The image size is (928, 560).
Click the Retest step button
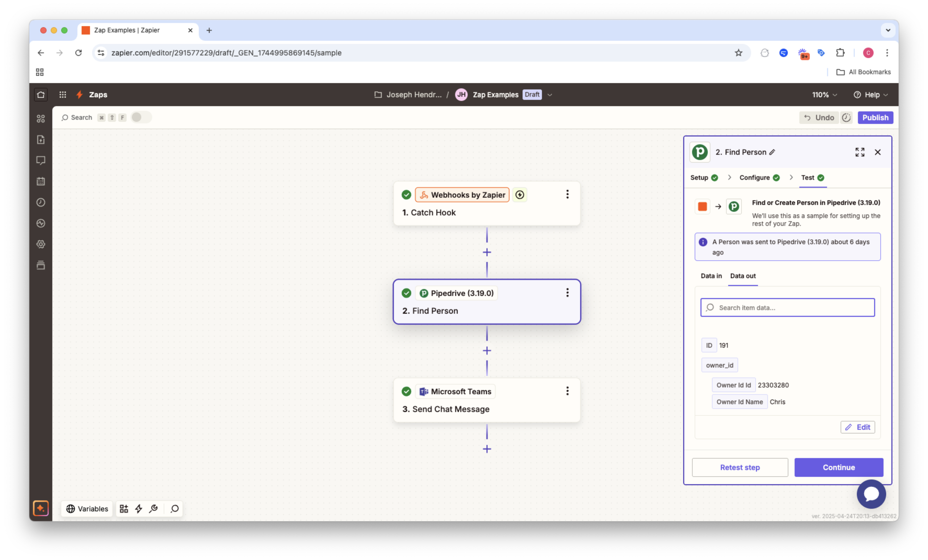tap(740, 467)
